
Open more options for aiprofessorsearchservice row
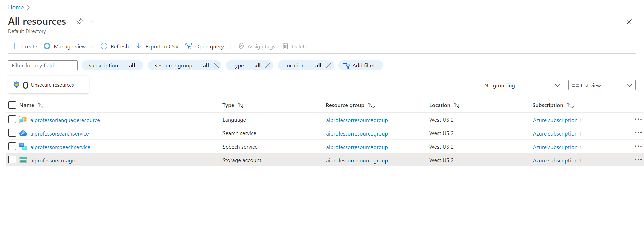[638, 133]
